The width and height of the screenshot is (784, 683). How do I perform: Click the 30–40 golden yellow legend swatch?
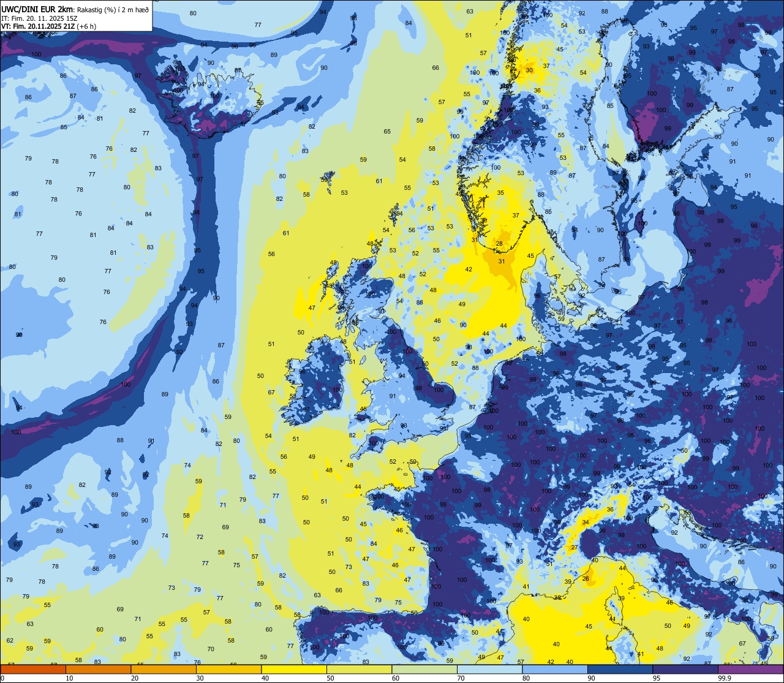tap(228, 669)
